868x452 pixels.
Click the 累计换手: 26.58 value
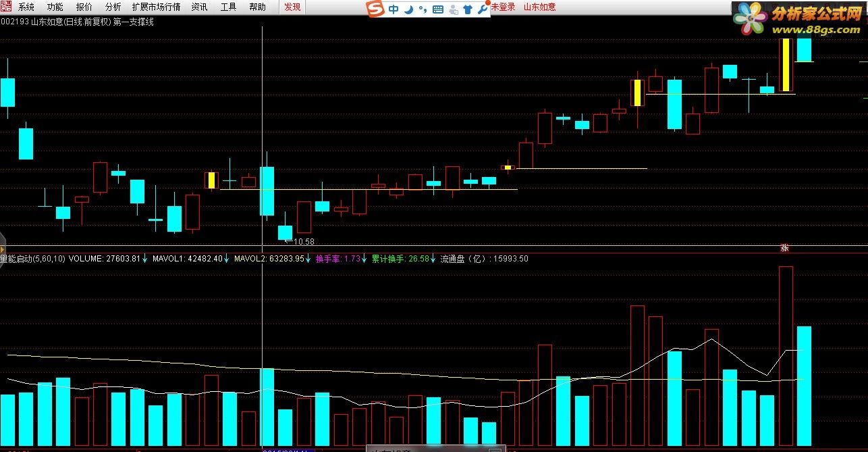pos(400,259)
